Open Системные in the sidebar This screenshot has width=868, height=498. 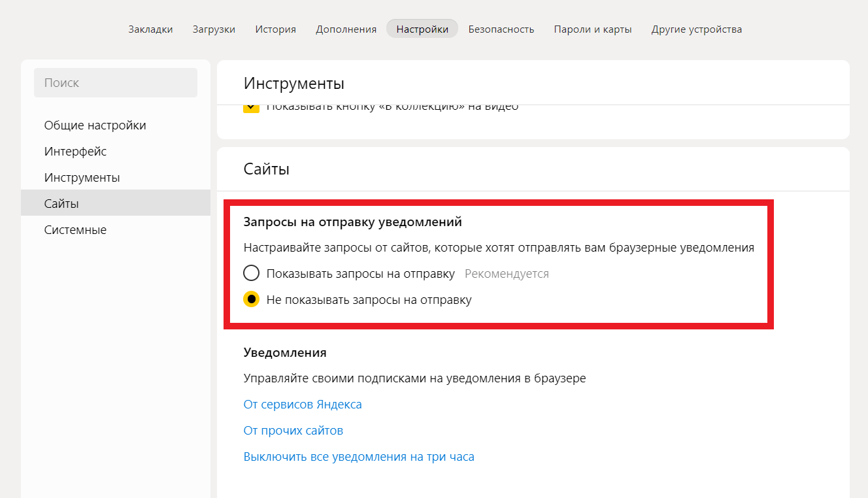coord(75,230)
